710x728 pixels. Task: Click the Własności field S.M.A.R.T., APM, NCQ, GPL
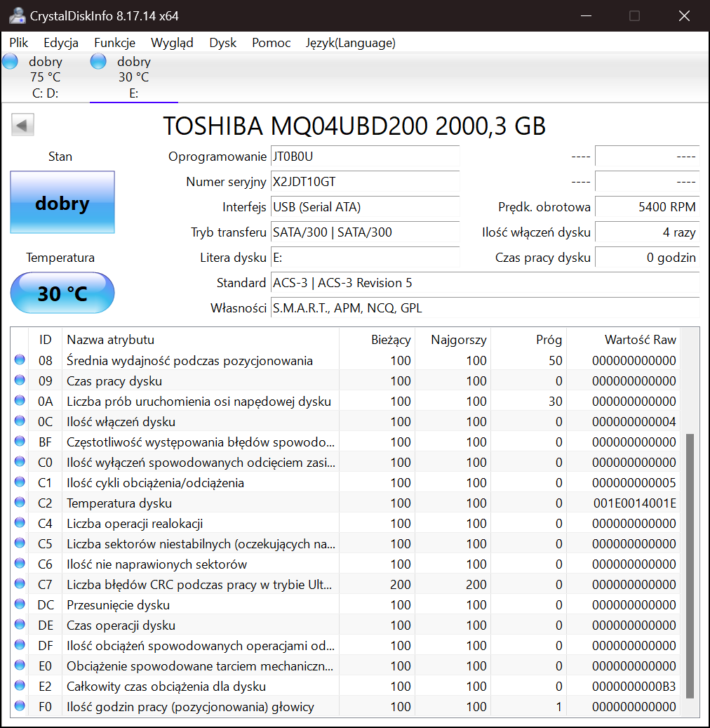coord(485,307)
